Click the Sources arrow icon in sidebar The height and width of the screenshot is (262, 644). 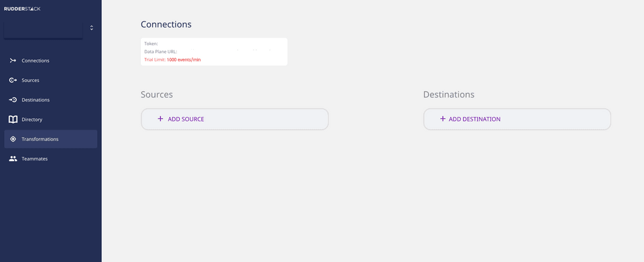13,80
